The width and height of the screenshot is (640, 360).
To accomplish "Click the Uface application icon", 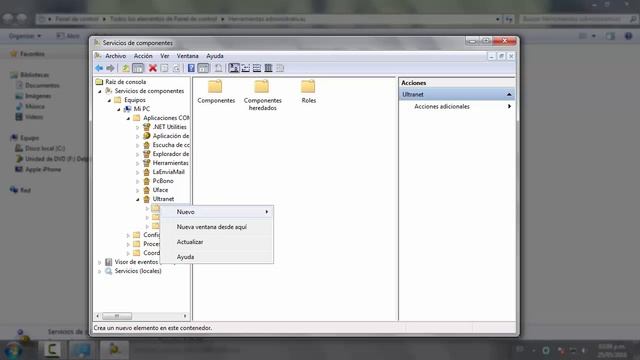I will pos(147,190).
